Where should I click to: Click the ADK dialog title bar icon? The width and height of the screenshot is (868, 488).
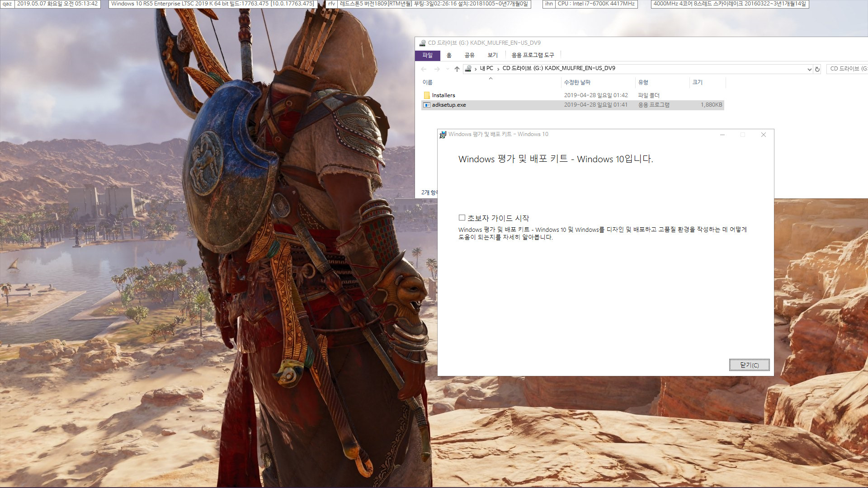(443, 135)
